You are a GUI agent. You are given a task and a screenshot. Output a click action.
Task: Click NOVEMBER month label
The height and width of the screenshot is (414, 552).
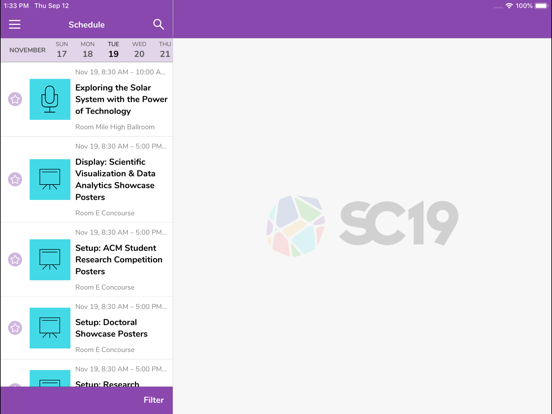[x=27, y=50]
